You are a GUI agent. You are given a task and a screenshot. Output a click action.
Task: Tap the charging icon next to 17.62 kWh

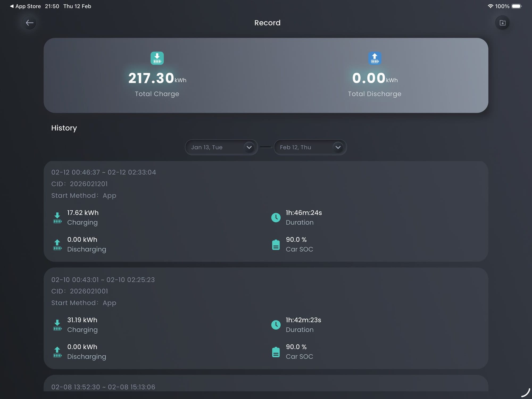pyautogui.click(x=57, y=218)
